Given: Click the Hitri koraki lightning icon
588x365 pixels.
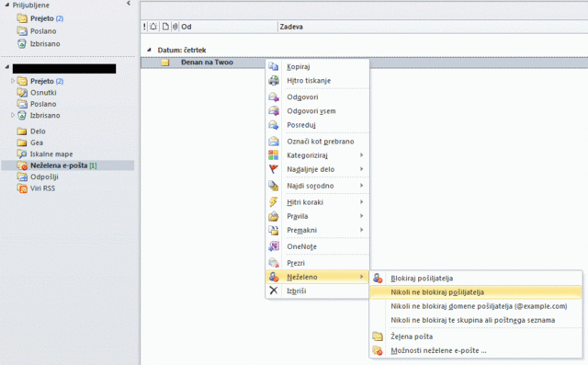Looking at the screenshot, I should coord(274,202).
